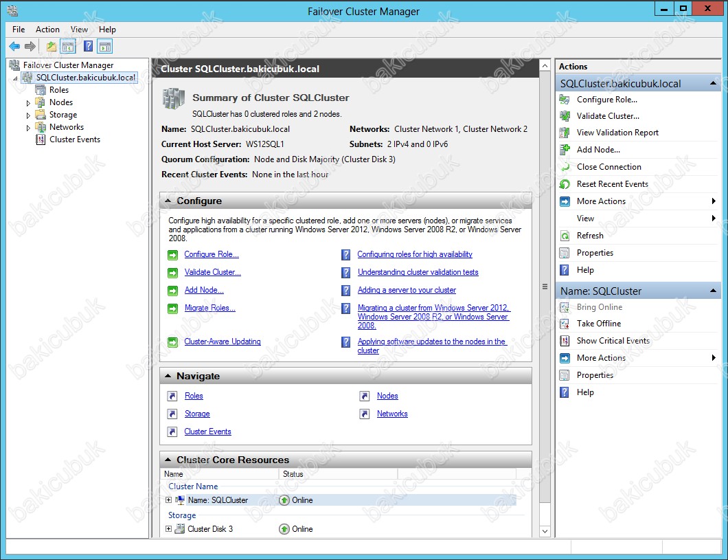Screen dimensions: 728x560
Task: Click the Status column header in Core Resources
Action: pyautogui.click(x=338, y=474)
